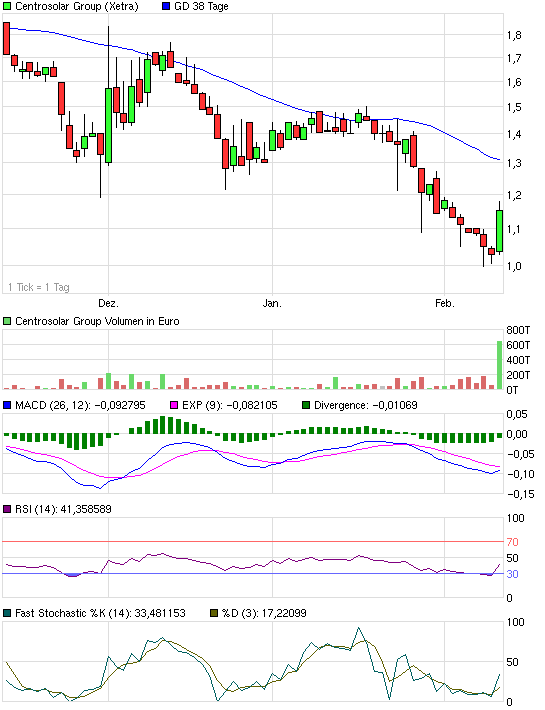The image size is (545, 710).
Task: Click the -0,10 MACD axis label
Action: tap(521, 475)
